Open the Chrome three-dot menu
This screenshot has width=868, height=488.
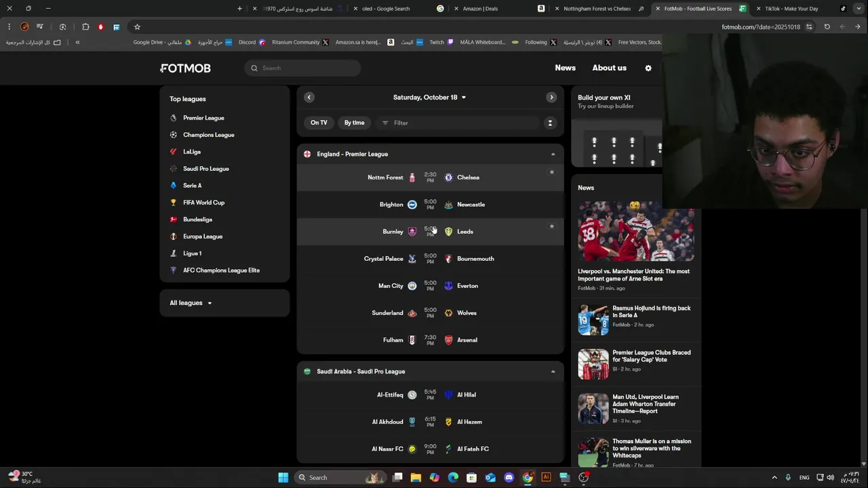point(9,27)
